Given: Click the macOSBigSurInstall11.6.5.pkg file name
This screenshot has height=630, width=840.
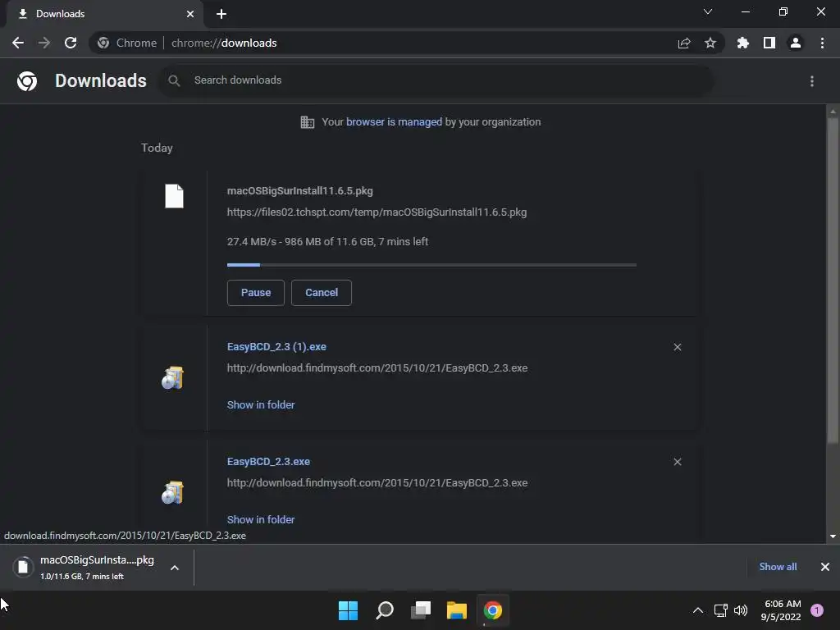Looking at the screenshot, I should [x=300, y=190].
